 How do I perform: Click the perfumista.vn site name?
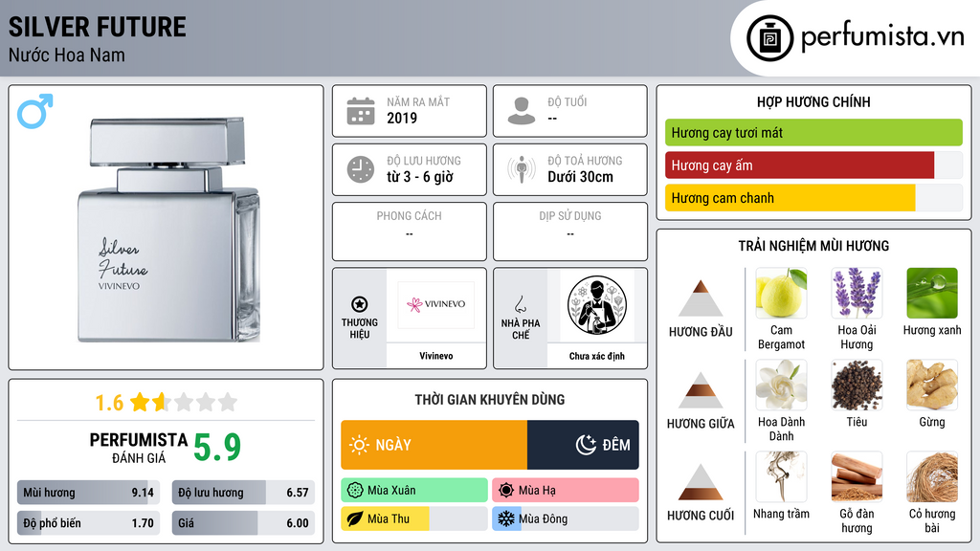[x=882, y=37]
